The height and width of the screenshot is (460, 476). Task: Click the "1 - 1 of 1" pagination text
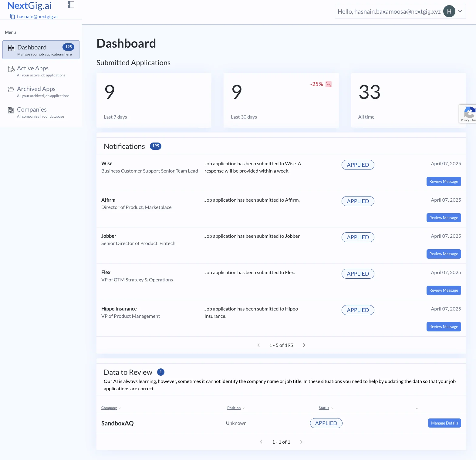[x=281, y=442]
